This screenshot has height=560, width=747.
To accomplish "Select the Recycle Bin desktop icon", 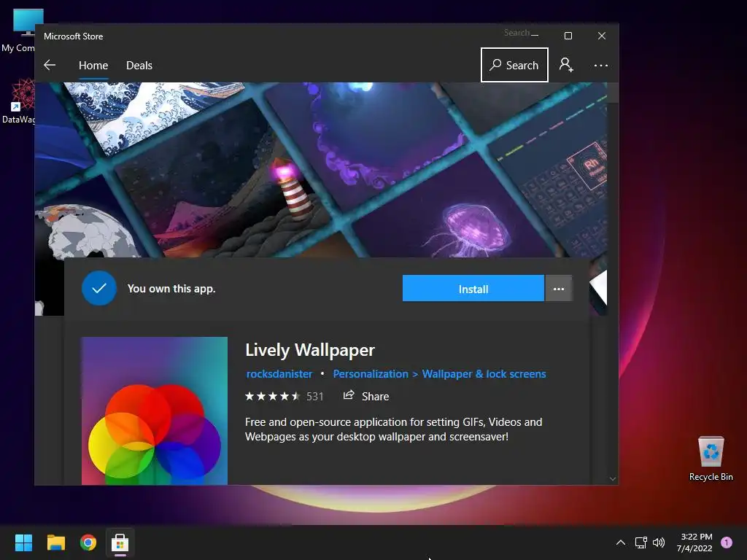I will tap(711, 459).
